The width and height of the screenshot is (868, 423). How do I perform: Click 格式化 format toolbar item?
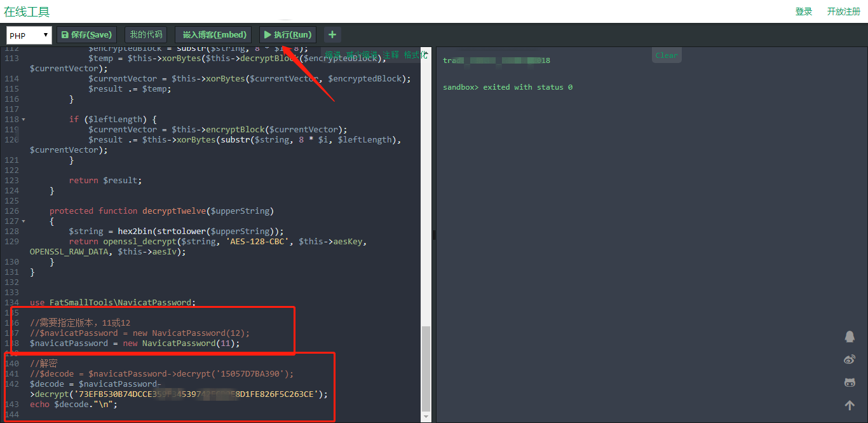tap(416, 55)
